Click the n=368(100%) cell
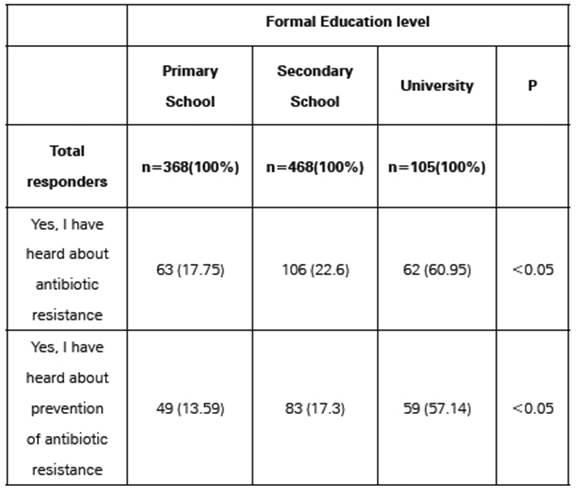This screenshot has height=491, width=577. (190, 167)
